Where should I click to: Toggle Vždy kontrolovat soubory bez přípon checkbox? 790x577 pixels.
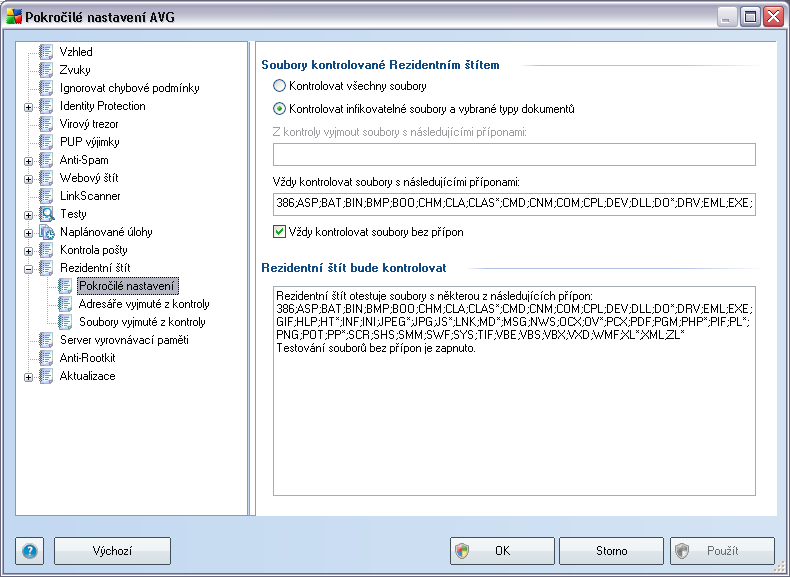[279, 232]
